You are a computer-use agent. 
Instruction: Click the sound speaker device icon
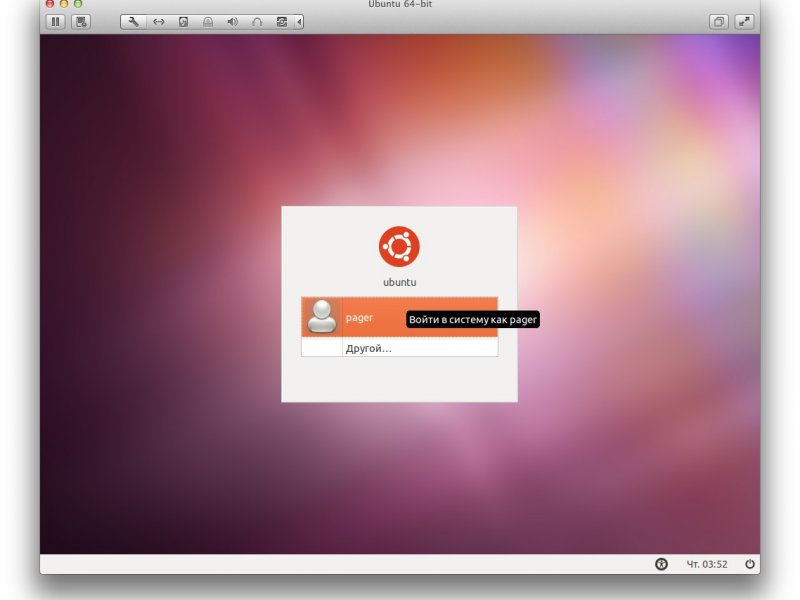[232, 22]
